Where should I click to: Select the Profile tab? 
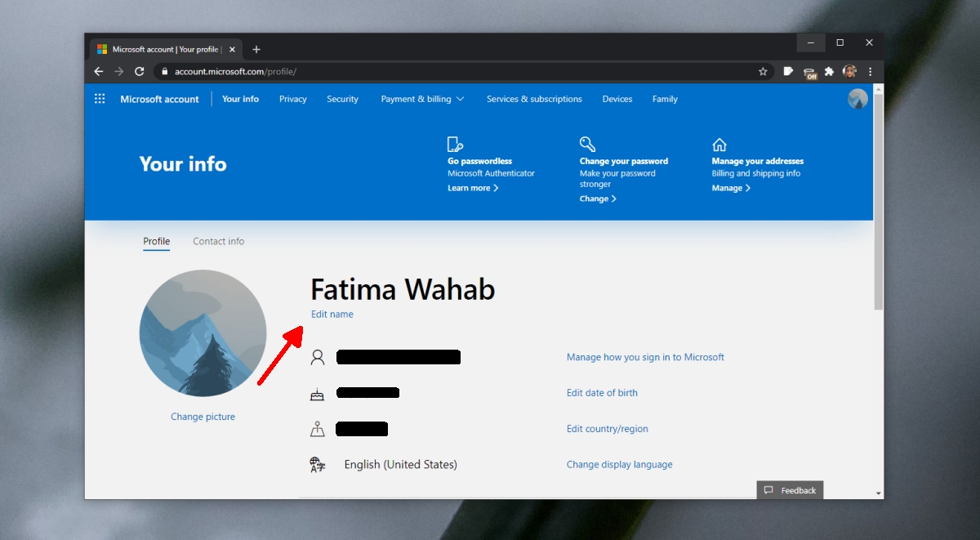point(157,241)
